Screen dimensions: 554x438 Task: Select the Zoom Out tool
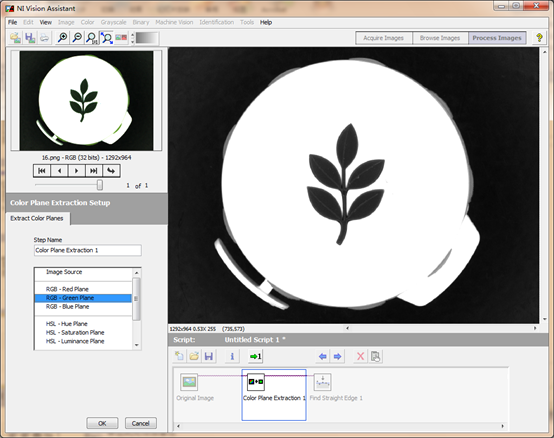[77, 37]
